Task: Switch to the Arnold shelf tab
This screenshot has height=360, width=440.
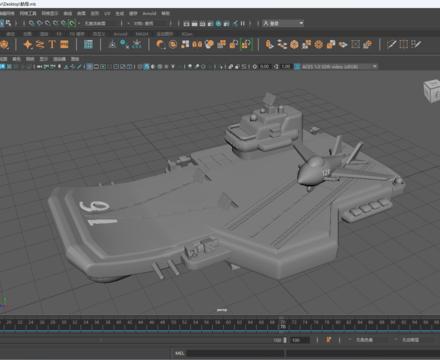Action: click(x=121, y=34)
